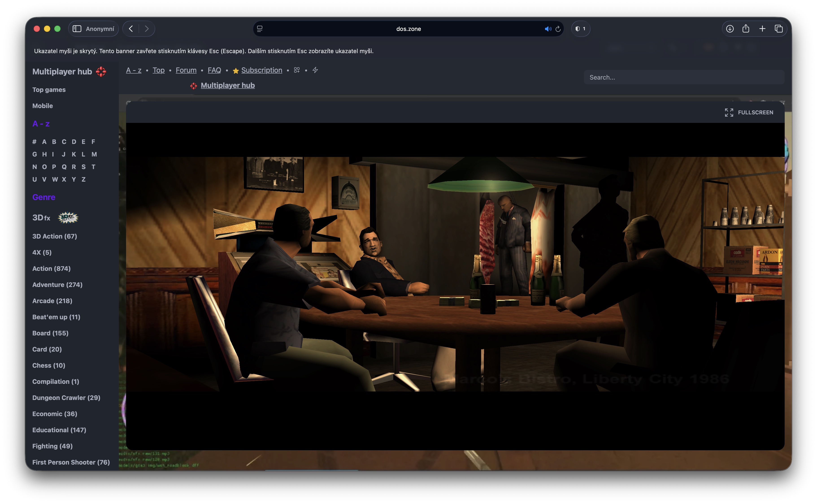The height and width of the screenshot is (504, 817).
Task: Open the share sheet icon
Action: coord(746,29)
